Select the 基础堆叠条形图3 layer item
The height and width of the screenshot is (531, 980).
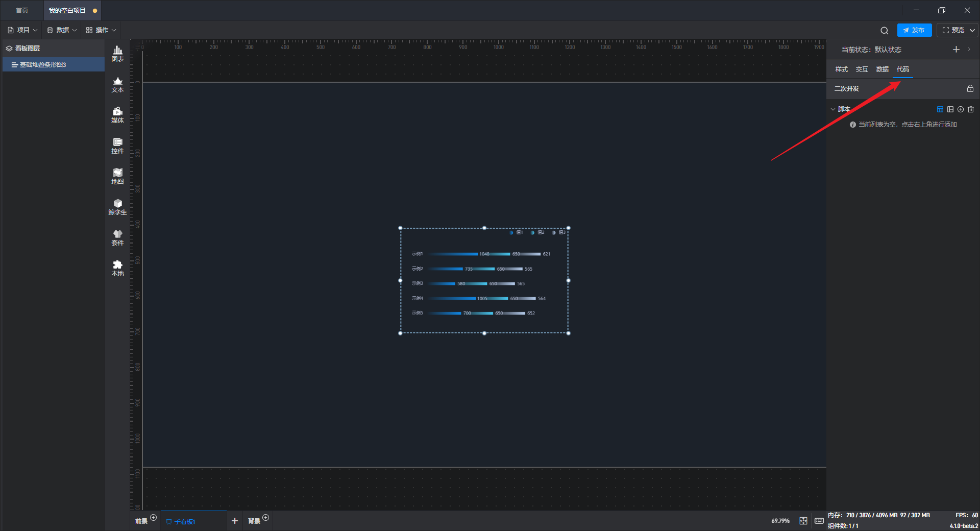pyautogui.click(x=54, y=65)
